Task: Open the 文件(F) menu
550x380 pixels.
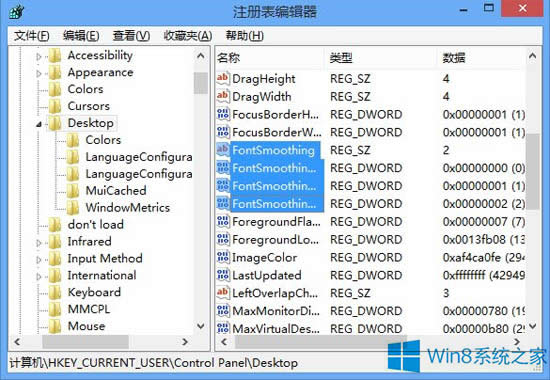Action: [x=31, y=35]
